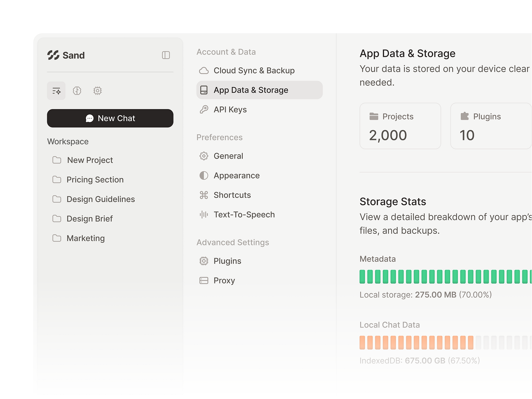Click the cloud icon for Cloud Sync

coord(203,70)
